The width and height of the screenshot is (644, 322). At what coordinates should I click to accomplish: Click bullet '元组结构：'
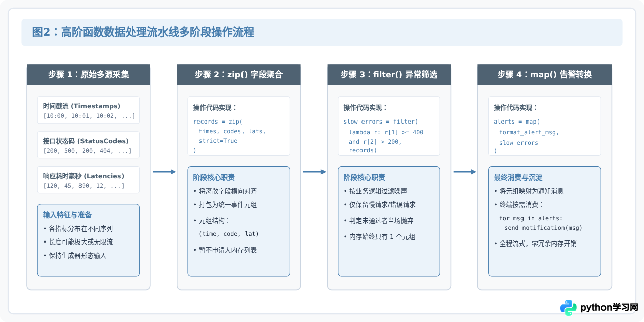coord(212,221)
